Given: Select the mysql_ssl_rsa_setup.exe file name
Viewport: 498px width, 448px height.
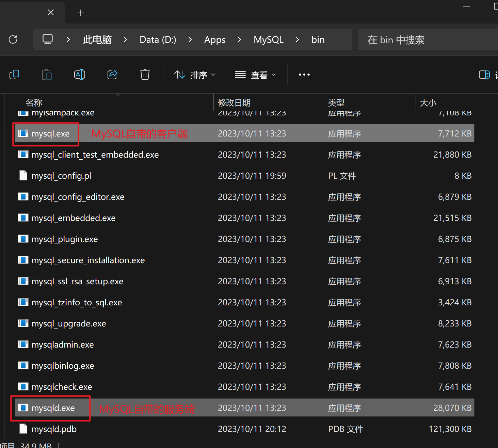Looking at the screenshot, I should (77, 282).
